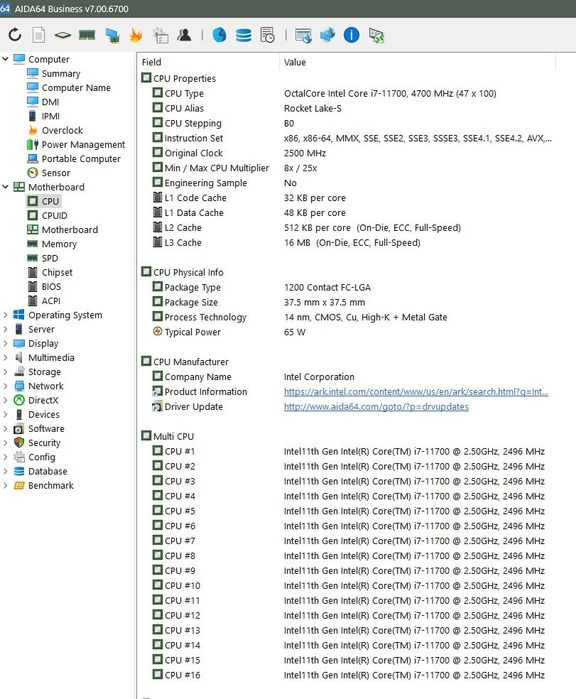This screenshot has height=699, width=576.
Task: Open the Chipset page
Action: tap(49, 272)
